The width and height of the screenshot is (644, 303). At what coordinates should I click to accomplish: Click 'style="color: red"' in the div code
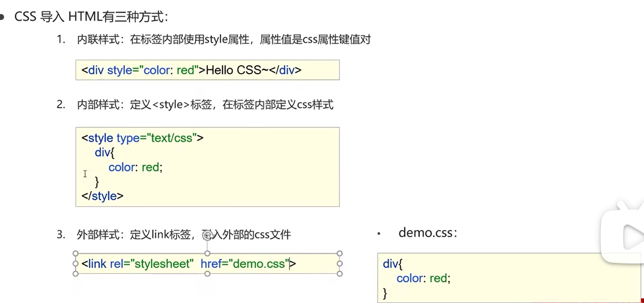[153, 70]
